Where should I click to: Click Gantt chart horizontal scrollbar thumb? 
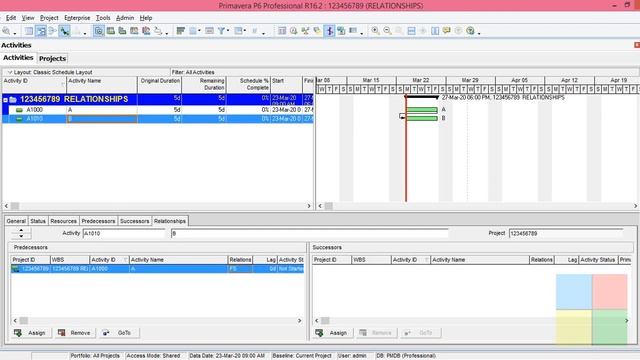(329, 206)
